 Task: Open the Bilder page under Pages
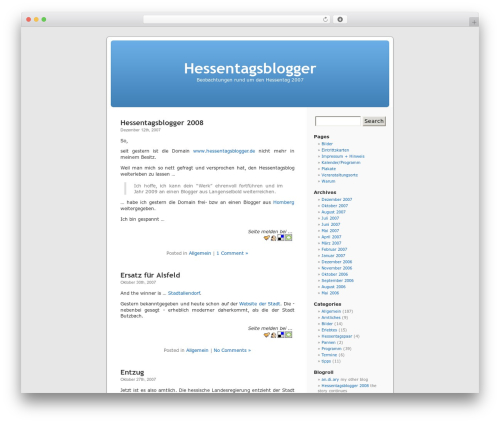[x=327, y=144]
